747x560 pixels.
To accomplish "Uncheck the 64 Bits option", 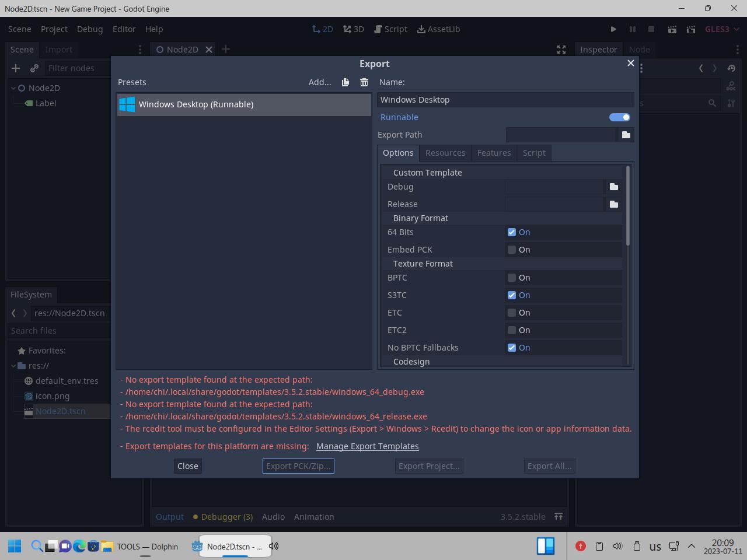I will click(x=512, y=232).
